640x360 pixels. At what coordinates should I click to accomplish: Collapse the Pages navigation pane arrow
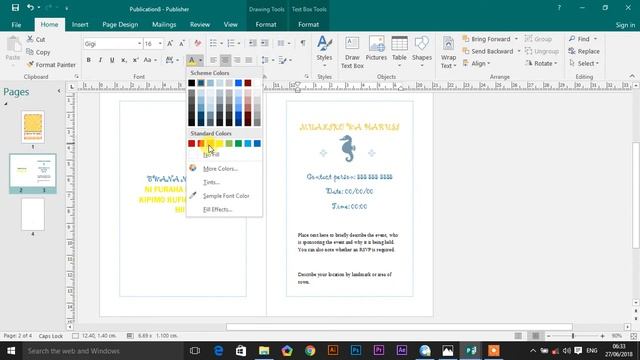pyautogui.click(x=59, y=91)
